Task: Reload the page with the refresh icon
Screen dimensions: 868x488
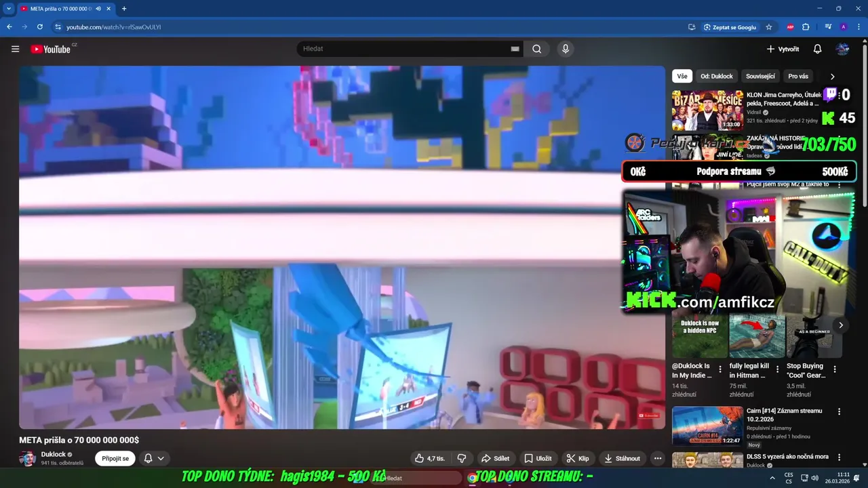Action: coord(40,27)
